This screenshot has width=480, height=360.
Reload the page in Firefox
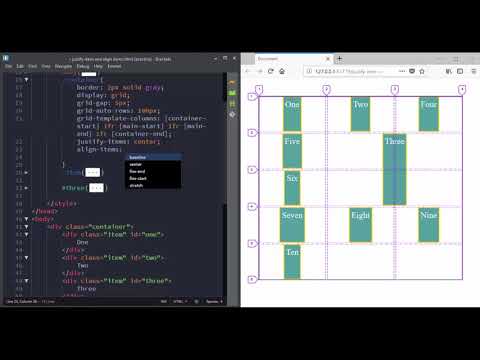[271, 71]
